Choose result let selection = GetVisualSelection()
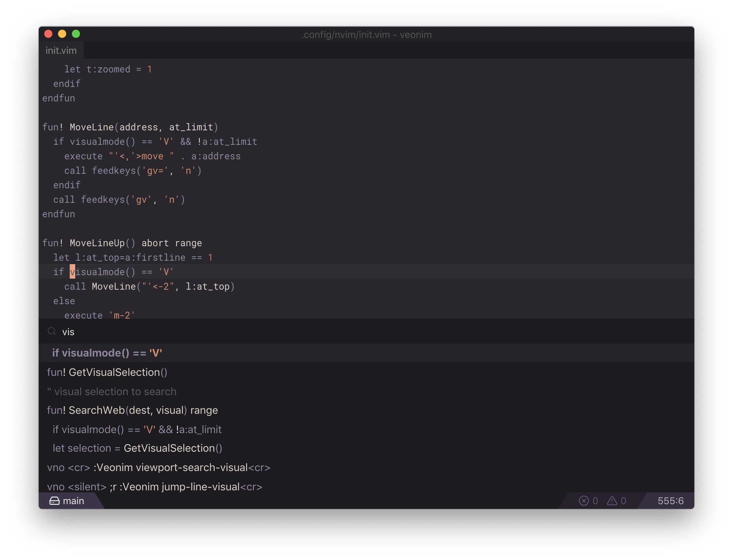The width and height of the screenshot is (733, 560). pos(137,448)
